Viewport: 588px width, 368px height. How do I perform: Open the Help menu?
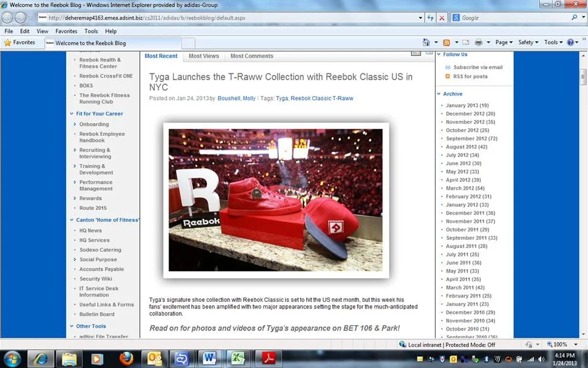click(111, 31)
